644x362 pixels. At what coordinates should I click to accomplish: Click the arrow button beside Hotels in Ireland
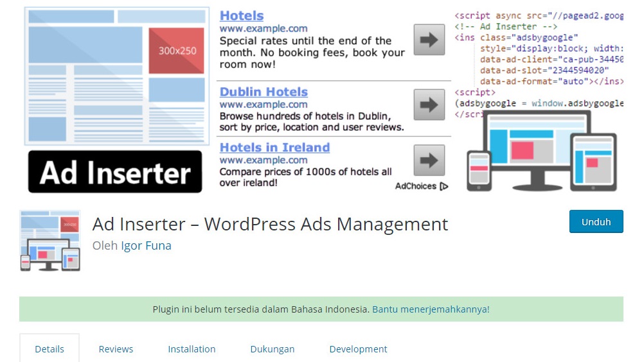(429, 160)
